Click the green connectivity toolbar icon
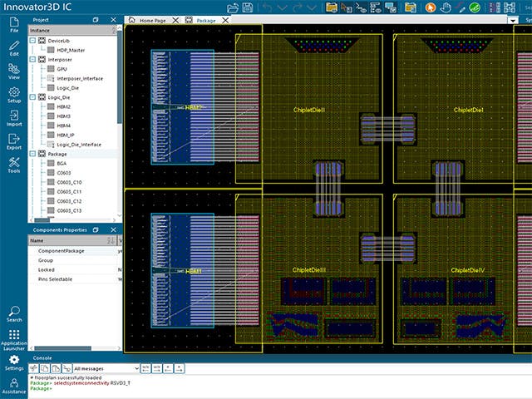The image size is (532, 399). (475, 7)
